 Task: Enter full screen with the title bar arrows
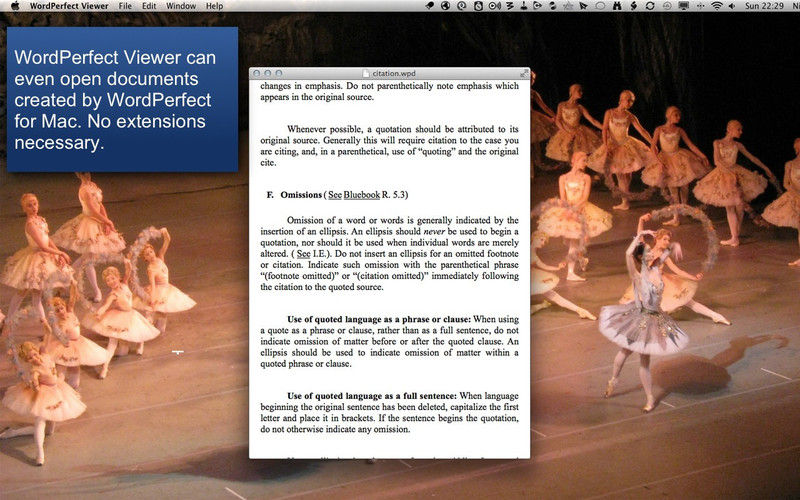pyautogui.click(x=523, y=73)
